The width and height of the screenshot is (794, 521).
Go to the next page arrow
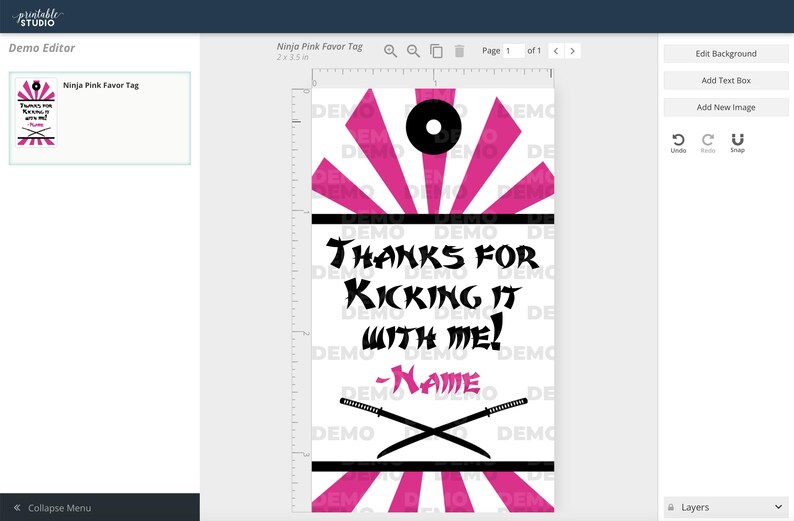573,51
